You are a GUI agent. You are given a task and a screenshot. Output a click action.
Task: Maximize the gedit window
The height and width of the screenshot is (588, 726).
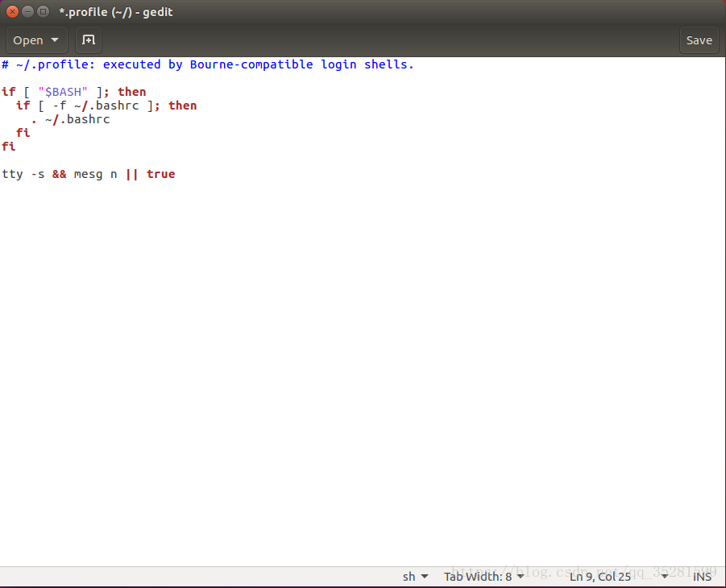(x=43, y=11)
